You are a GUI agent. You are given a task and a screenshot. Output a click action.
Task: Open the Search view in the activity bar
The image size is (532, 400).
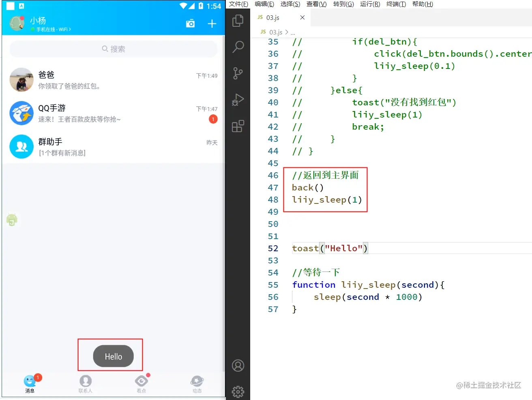[x=238, y=47]
